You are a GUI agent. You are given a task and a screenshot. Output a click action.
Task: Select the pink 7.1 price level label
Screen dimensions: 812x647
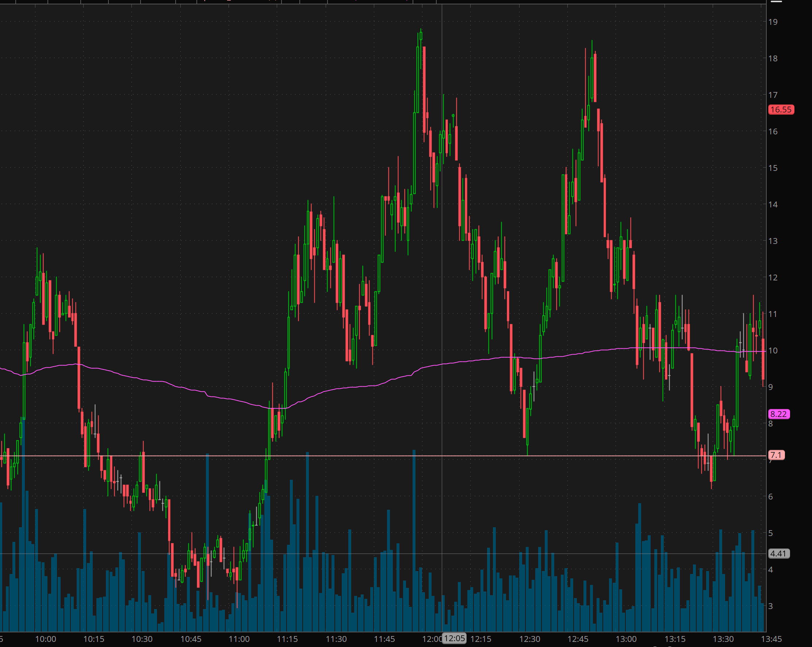(x=776, y=455)
